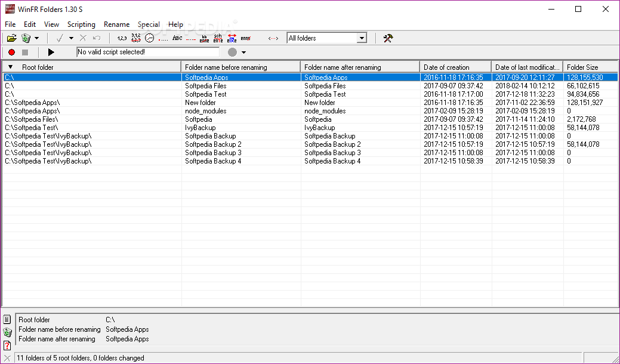Viewport: 620px width, 364px height.
Task: Click the red question mark icon in bottom panel
Action: 7,345
